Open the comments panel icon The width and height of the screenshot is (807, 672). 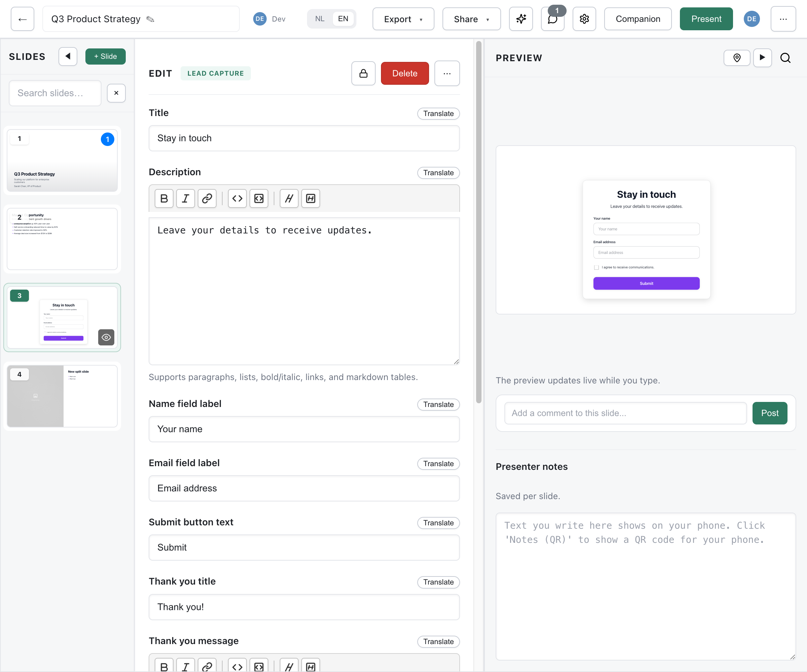coord(552,19)
